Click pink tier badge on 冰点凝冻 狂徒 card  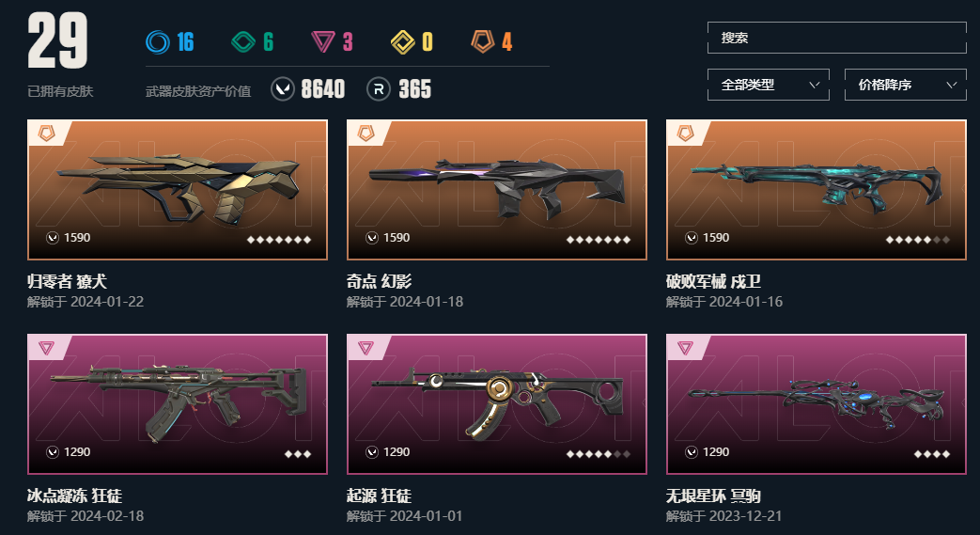(x=47, y=347)
